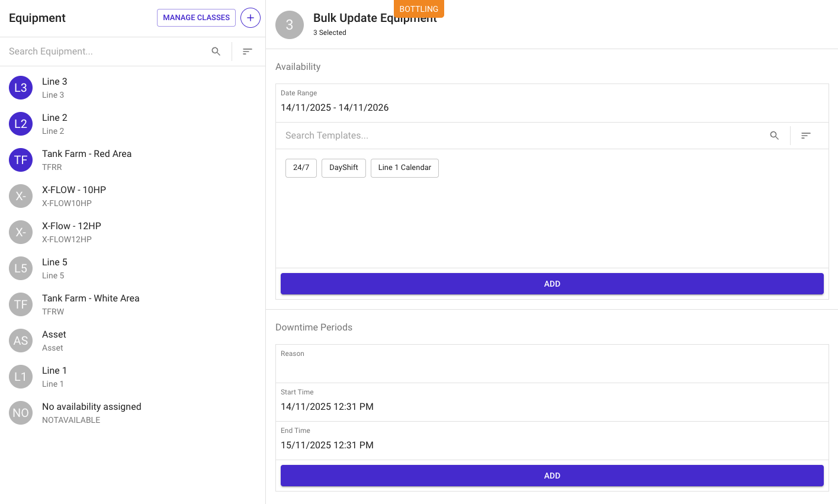
Task: Open the equipment list filter icon
Action: click(x=248, y=52)
